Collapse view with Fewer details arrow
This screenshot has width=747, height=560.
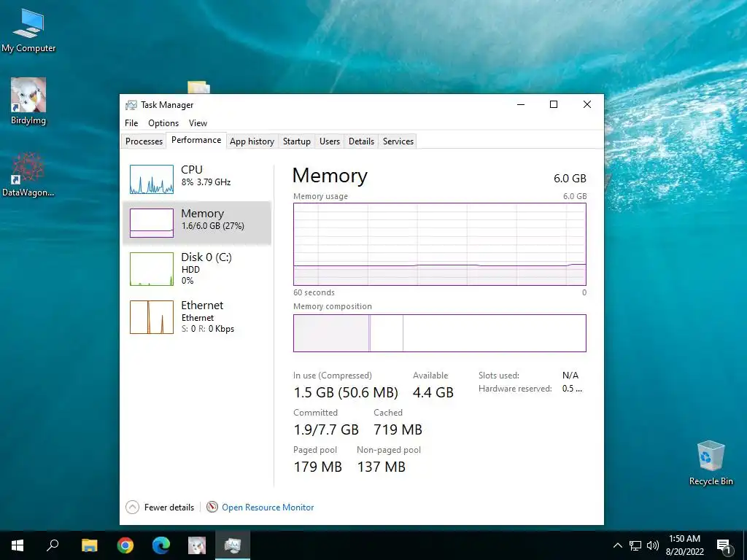[133, 507]
